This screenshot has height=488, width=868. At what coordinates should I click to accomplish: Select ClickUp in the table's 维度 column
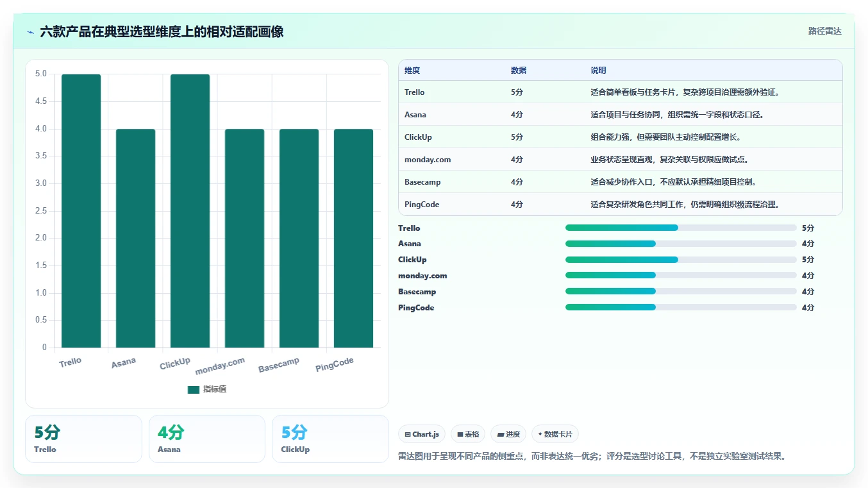tap(418, 137)
